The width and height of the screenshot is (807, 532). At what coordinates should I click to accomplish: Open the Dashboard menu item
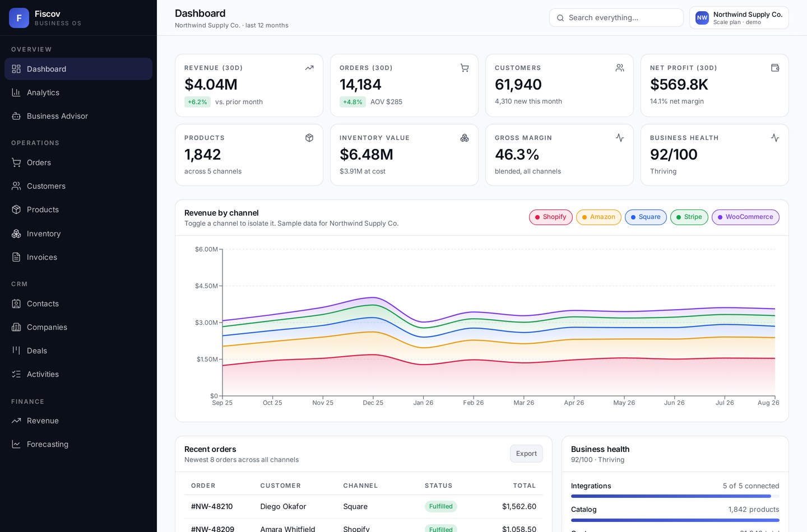click(78, 69)
